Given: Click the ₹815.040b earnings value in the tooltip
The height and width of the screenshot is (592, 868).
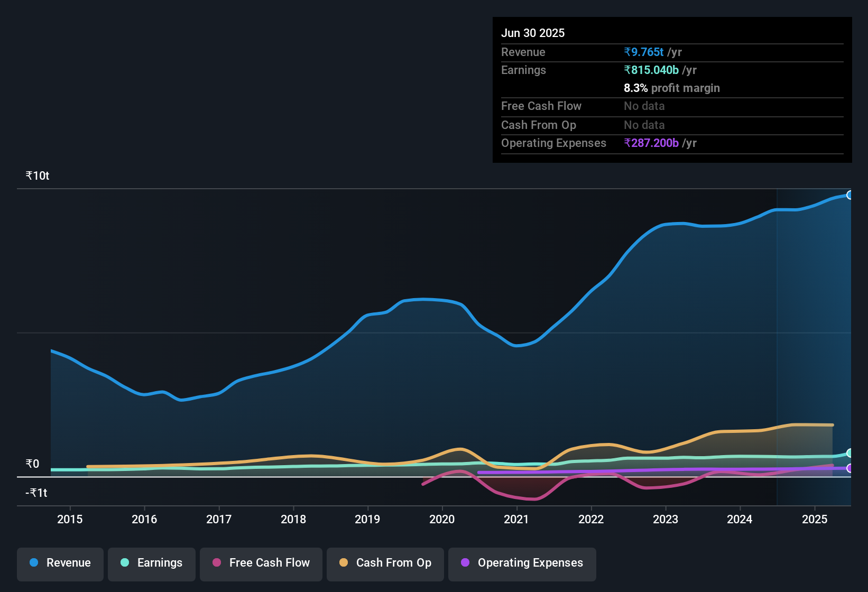Looking at the screenshot, I should click(x=652, y=70).
